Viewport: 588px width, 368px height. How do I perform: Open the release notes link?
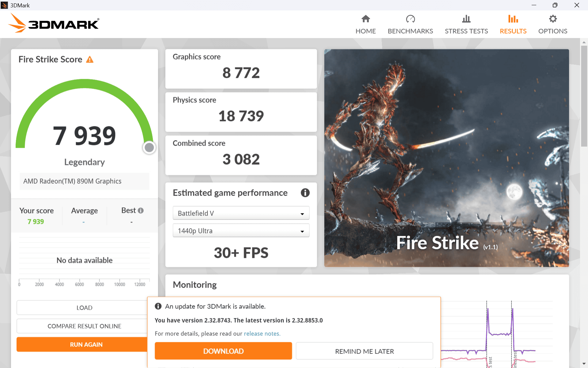262,333
